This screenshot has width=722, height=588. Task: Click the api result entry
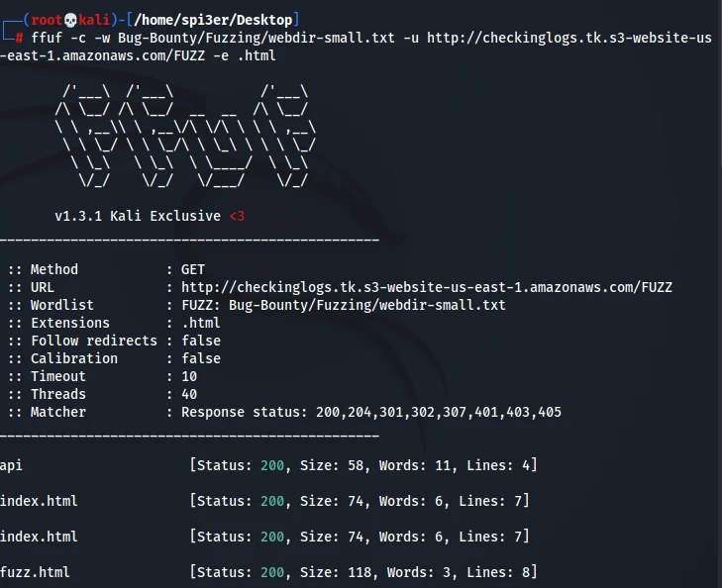coord(11,465)
